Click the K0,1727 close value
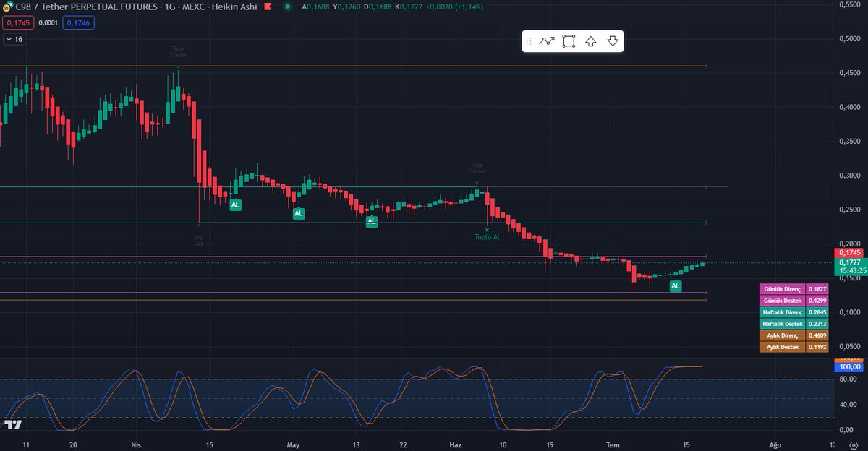 (410, 7)
